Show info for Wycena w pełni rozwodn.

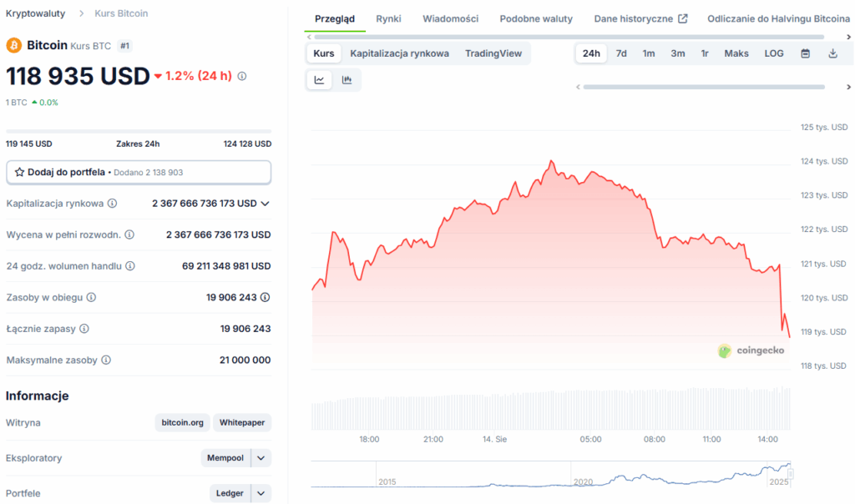[129, 234]
